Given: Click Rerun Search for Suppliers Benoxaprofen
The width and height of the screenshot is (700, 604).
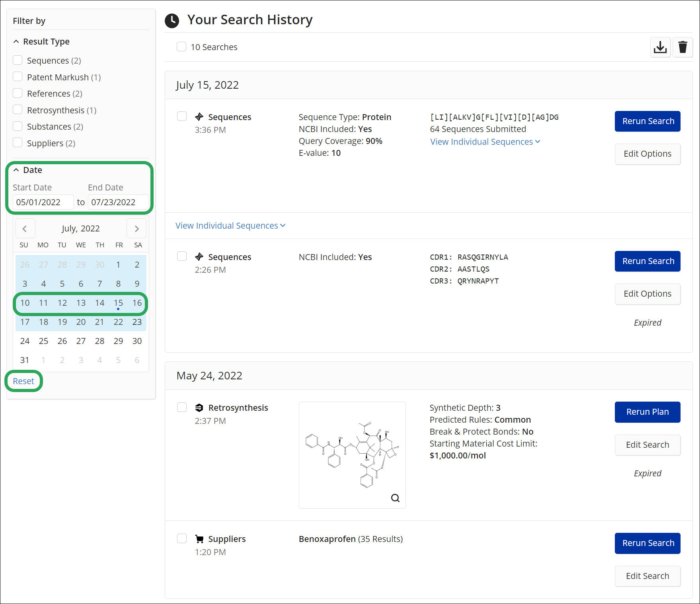Looking at the screenshot, I should pos(647,543).
